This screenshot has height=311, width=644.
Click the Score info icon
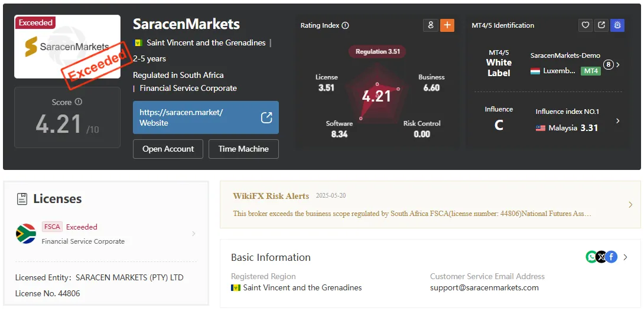79,102
